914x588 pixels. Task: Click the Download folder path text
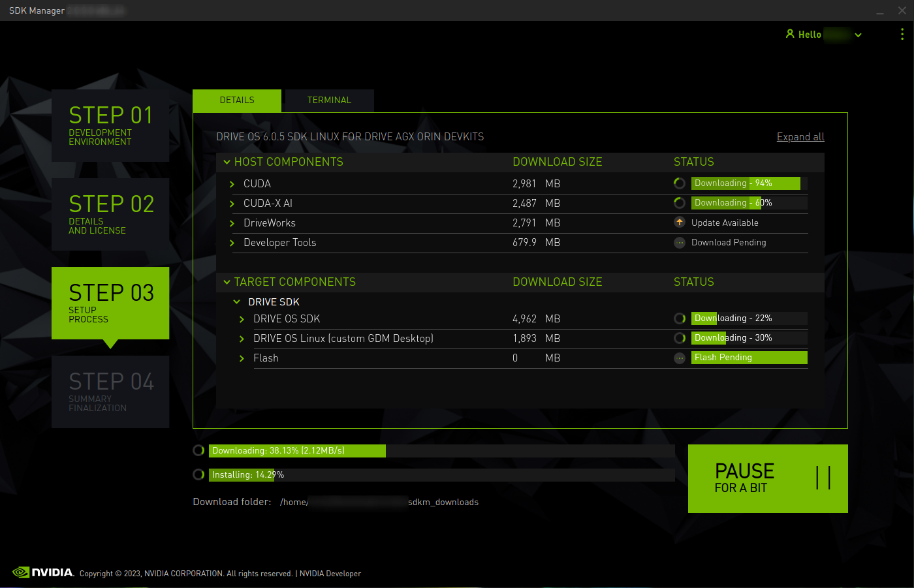(379, 502)
